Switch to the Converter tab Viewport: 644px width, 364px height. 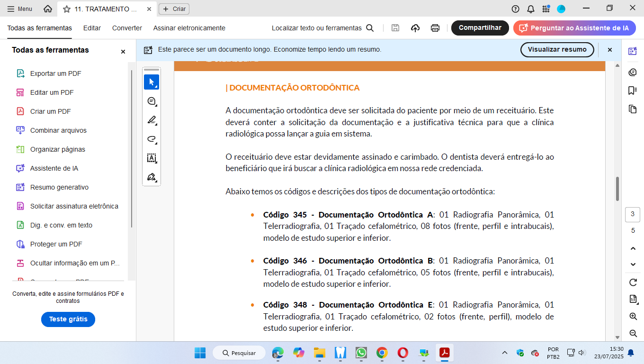pyautogui.click(x=127, y=28)
